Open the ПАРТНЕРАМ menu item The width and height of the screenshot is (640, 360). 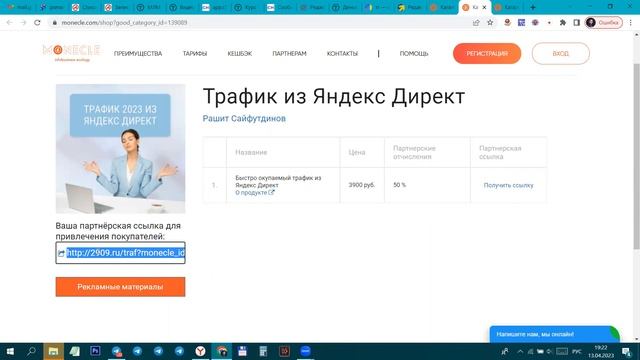tap(289, 53)
